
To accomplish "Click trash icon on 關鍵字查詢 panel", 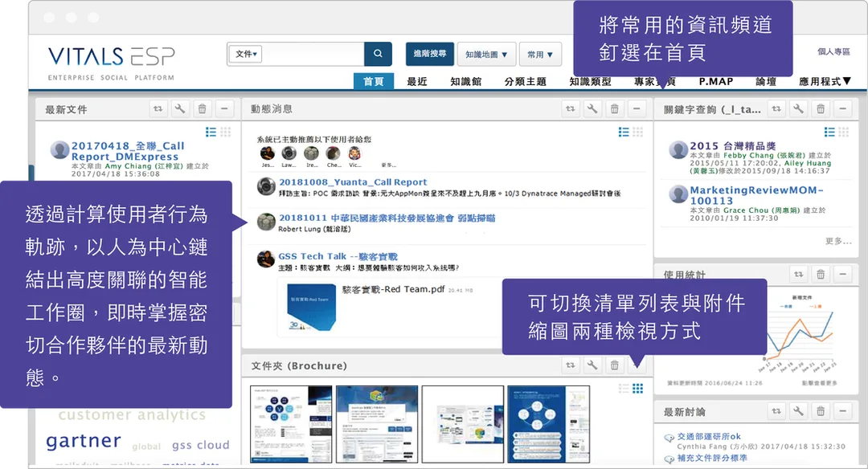I will [x=821, y=109].
